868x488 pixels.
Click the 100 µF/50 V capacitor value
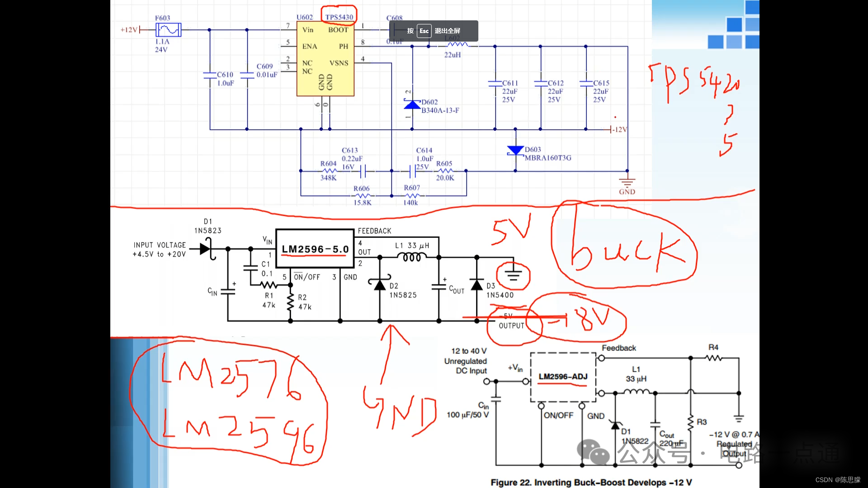(467, 415)
